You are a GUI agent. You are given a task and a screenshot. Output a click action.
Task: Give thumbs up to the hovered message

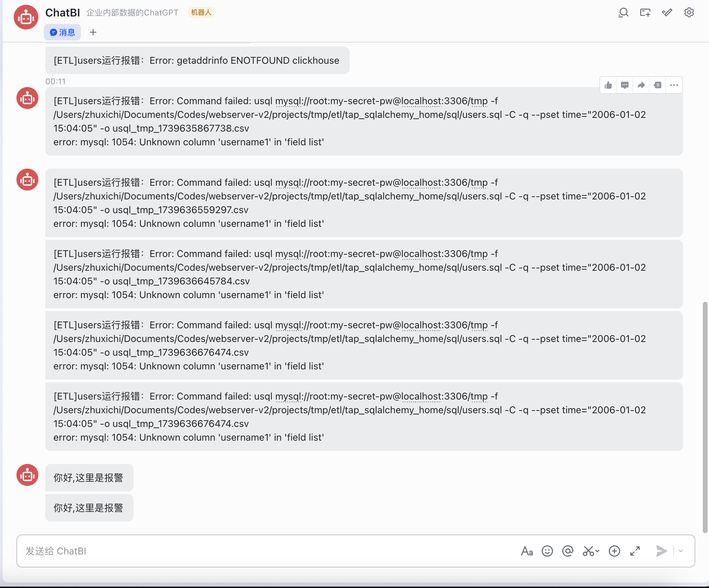tap(608, 85)
